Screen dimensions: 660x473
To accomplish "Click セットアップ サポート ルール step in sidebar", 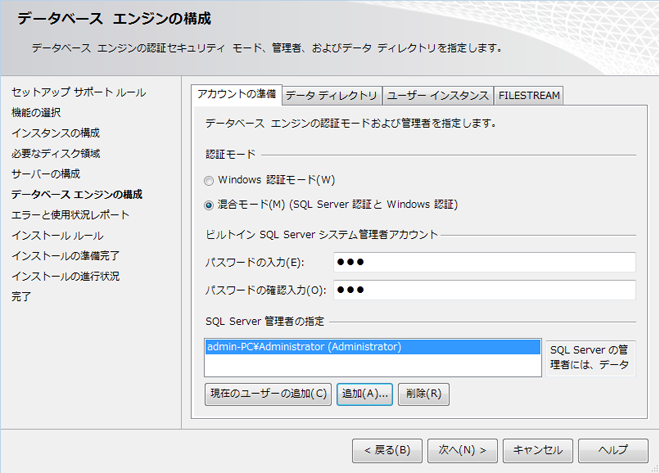I will click(79, 92).
